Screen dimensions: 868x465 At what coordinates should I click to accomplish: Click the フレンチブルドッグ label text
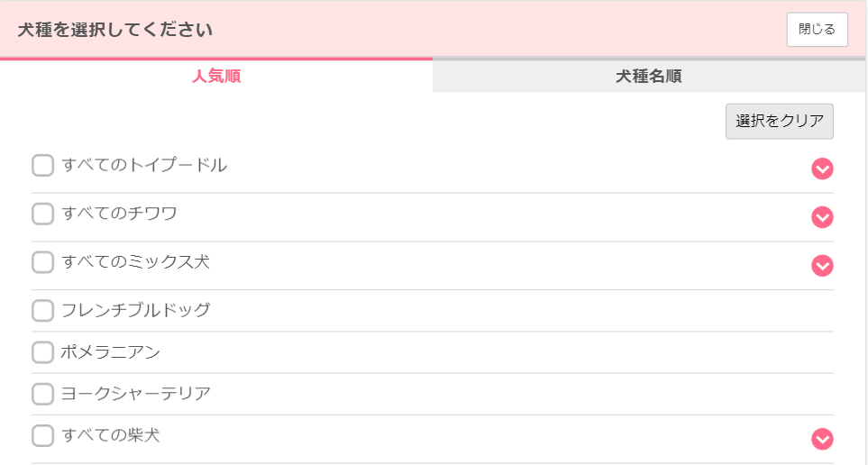coord(135,310)
